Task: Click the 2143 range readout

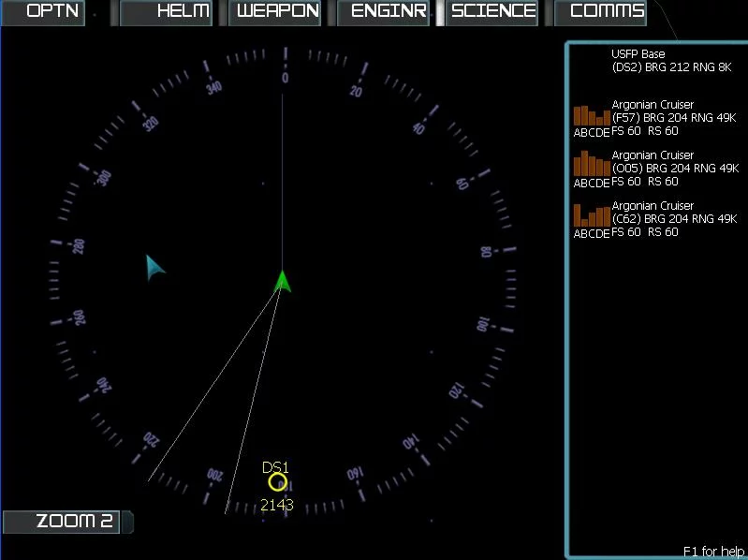Action: tap(277, 505)
